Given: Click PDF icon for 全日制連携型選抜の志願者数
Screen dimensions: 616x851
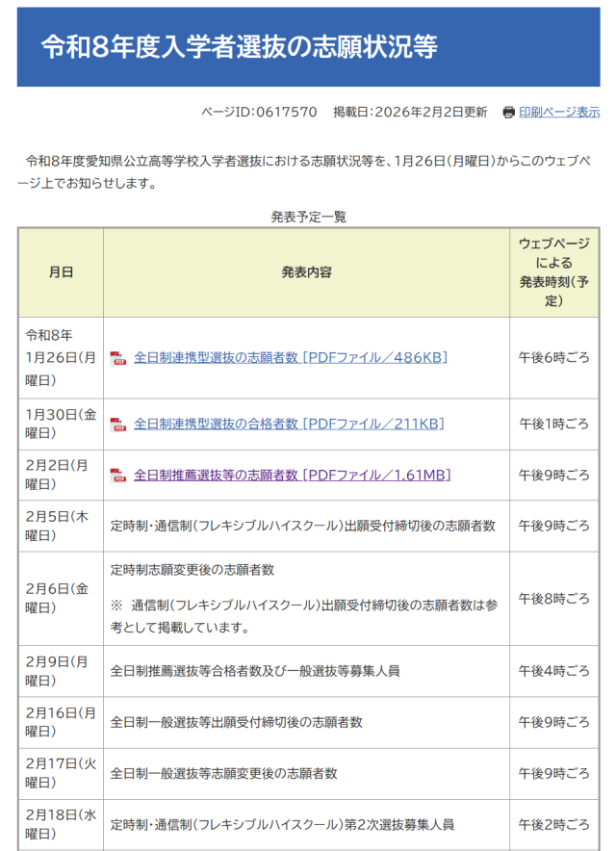Looking at the screenshot, I should tap(118, 359).
